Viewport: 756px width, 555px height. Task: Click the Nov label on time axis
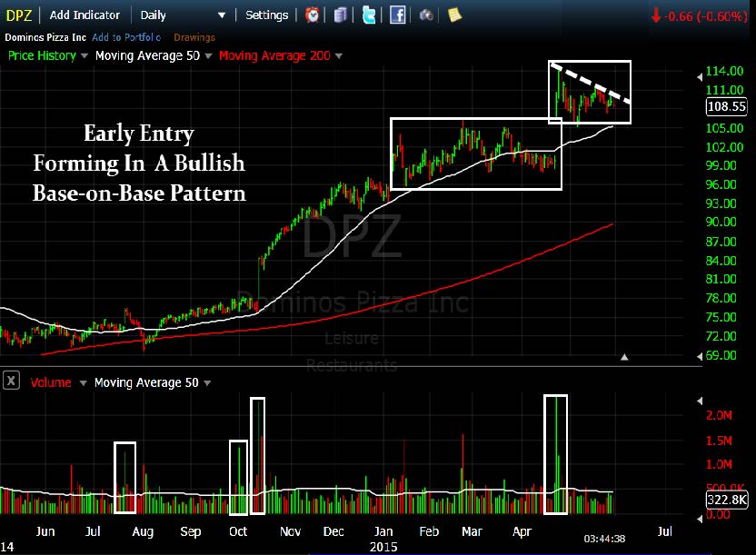pos(290,531)
